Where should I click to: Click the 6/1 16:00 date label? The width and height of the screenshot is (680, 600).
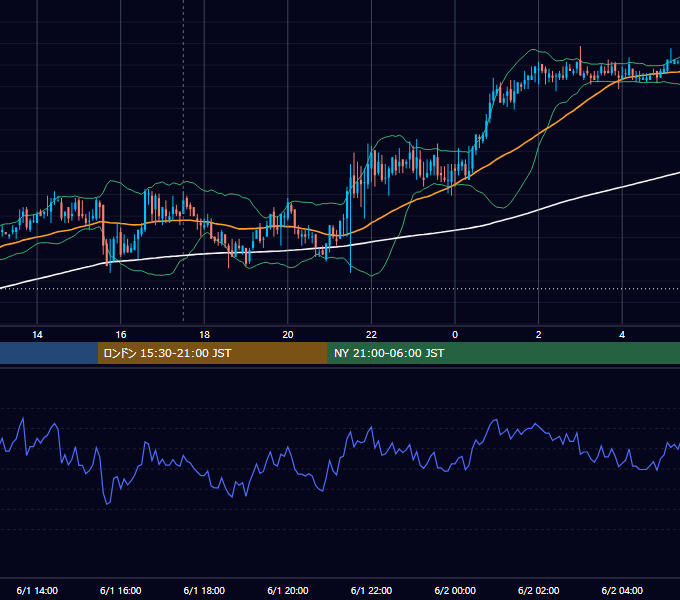click(121, 590)
